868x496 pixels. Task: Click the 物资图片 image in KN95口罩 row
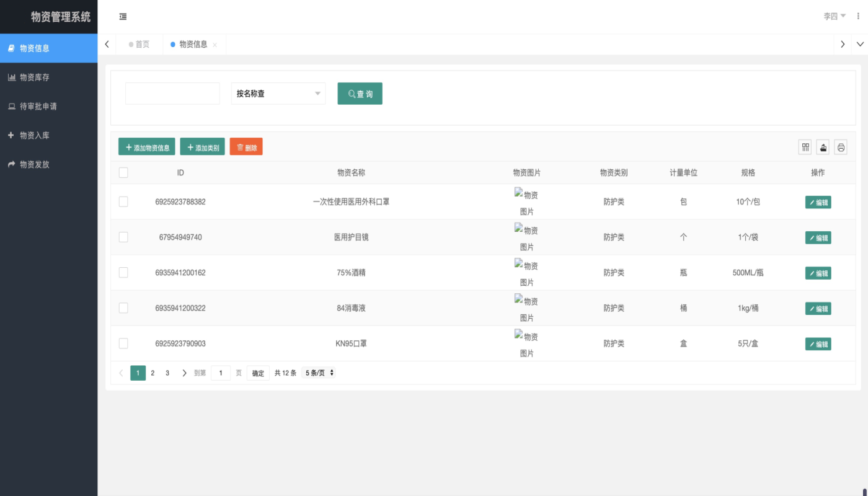click(526, 343)
